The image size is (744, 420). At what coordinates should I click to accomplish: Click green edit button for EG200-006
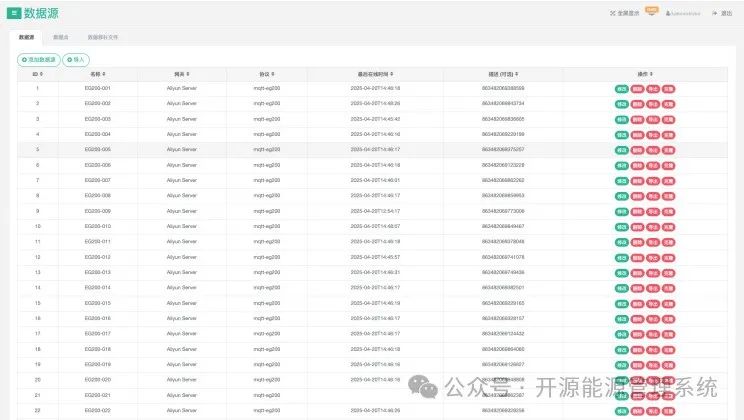(x=622, y=166)
